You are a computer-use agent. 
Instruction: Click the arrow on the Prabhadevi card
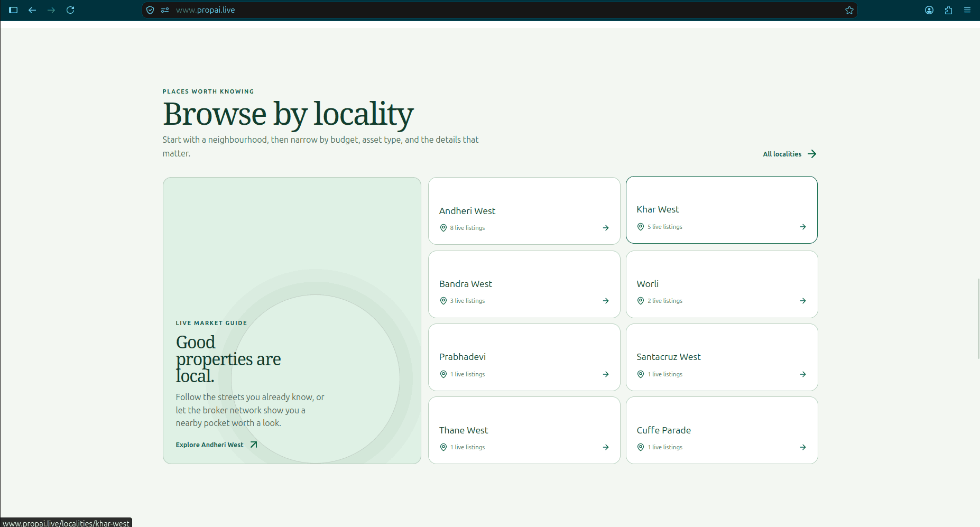[606, 374]
